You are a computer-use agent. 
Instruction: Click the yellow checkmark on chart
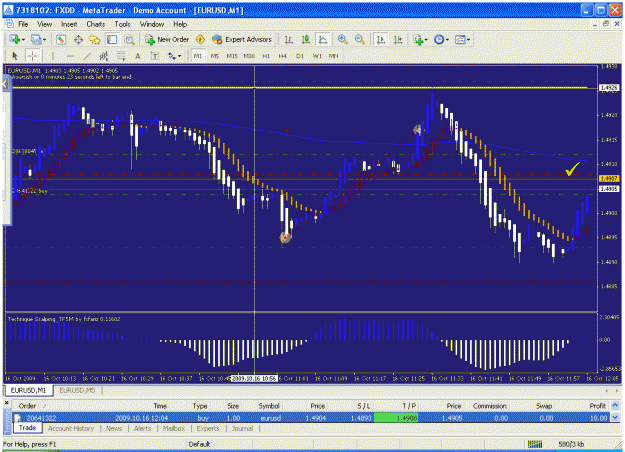coord(572,169)
